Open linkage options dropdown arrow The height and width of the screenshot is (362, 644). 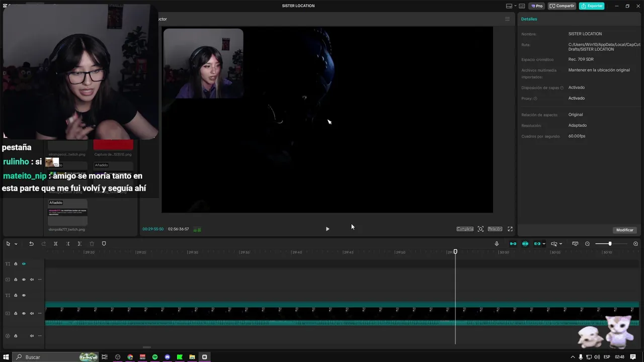tap(544, 244)
